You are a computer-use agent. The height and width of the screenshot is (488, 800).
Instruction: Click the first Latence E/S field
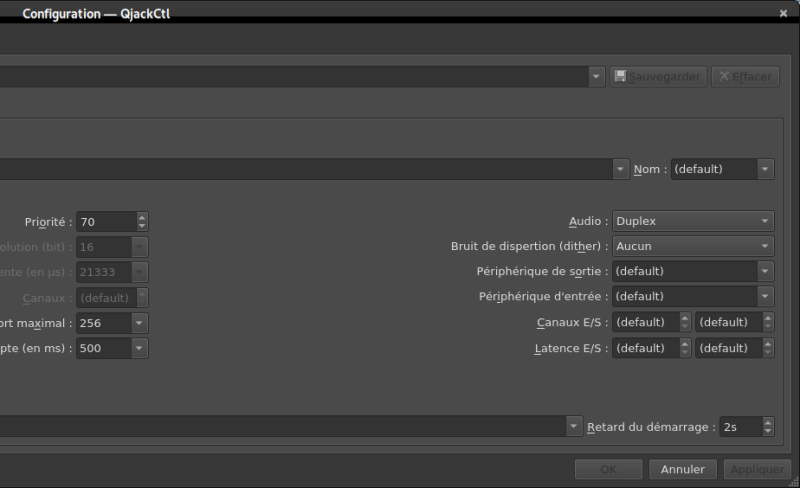click(x=646, y=348)
